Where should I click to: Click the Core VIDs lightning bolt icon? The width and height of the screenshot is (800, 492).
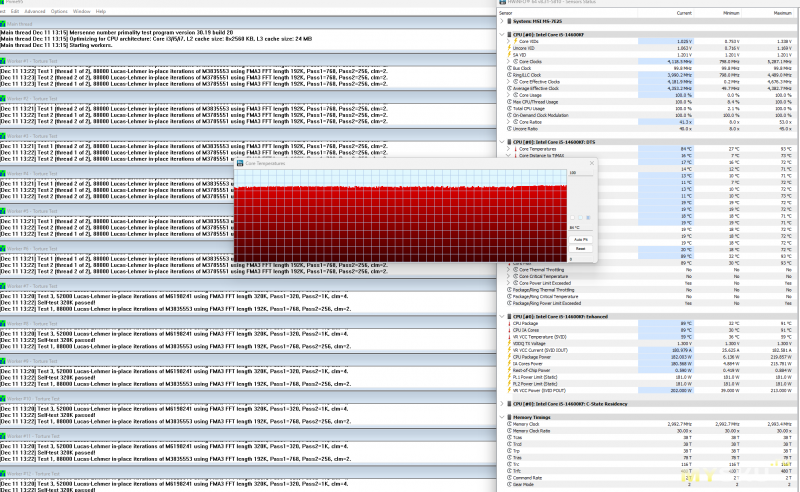coord(516,41)
